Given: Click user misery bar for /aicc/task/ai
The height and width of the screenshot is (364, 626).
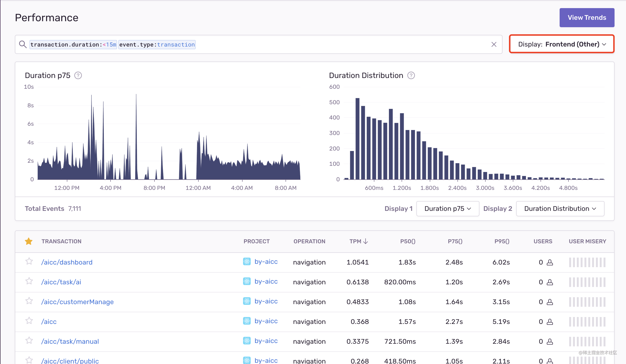Looking at the screenshot, I should pyautogui.click(x=587, y=282).
